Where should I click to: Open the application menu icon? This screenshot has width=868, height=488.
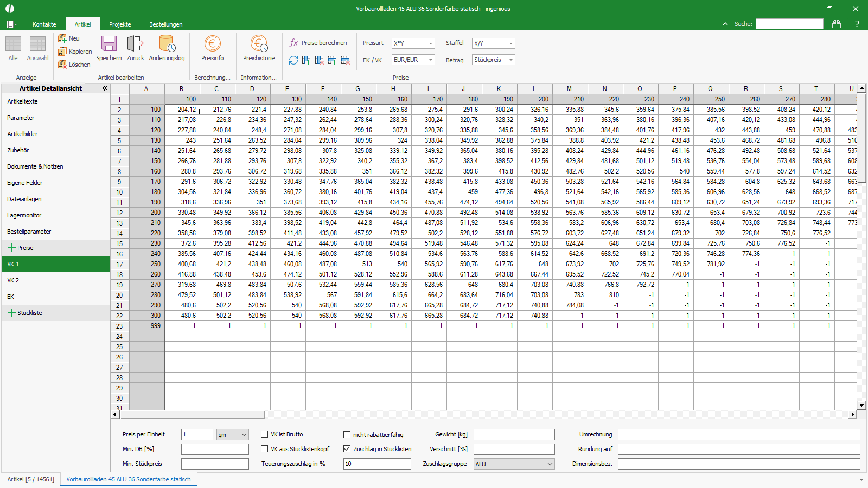click(11, 24)
